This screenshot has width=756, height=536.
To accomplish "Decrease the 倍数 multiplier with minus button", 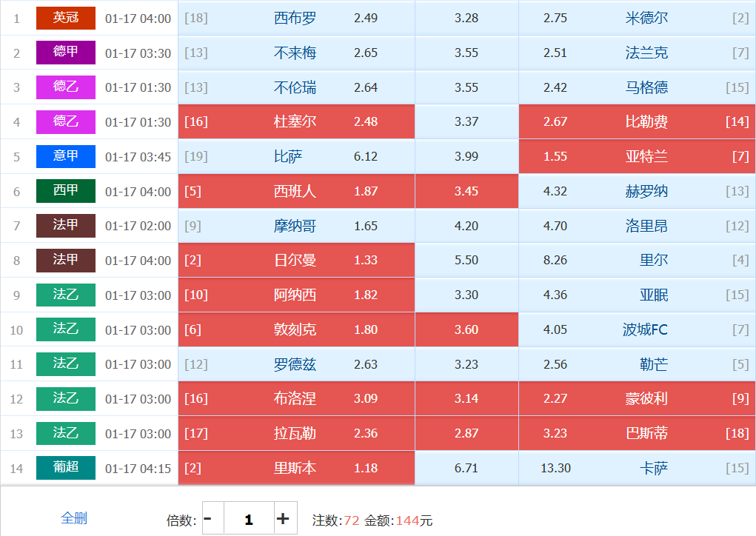I will coord(208,519).
